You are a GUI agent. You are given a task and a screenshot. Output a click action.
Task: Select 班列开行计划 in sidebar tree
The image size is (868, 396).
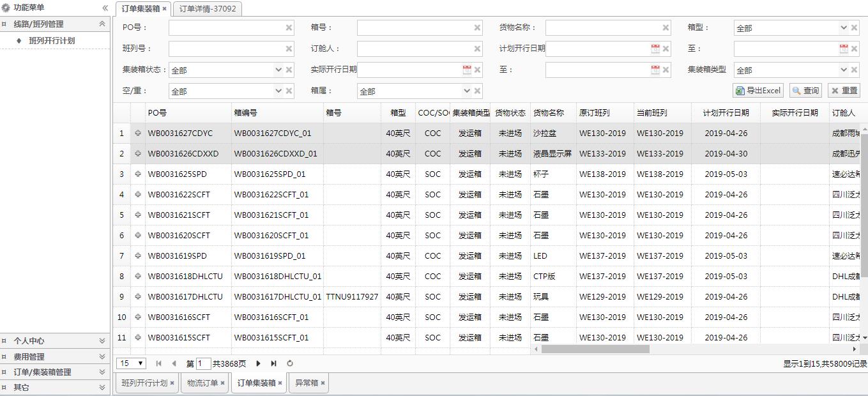[x=52, y=40]
